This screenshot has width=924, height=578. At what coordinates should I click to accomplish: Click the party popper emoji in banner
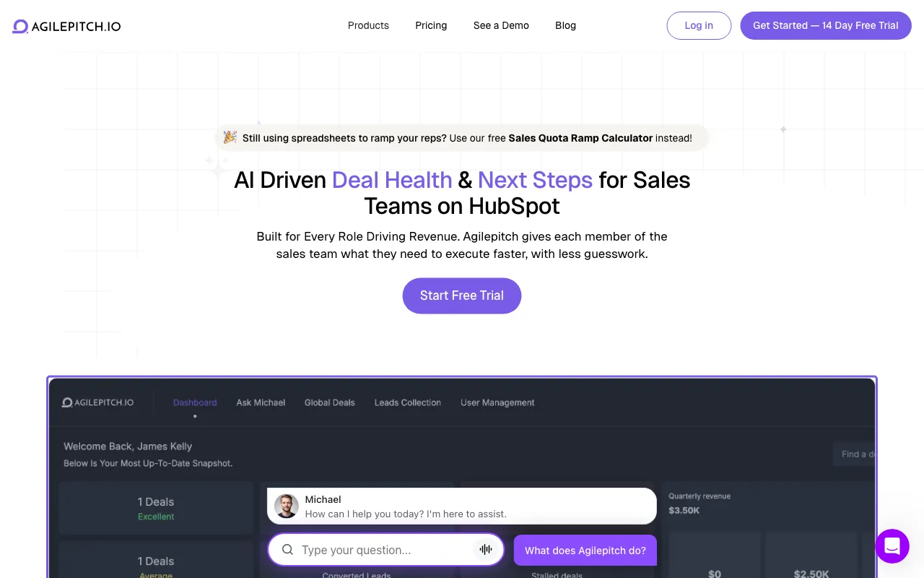point(230,137)
